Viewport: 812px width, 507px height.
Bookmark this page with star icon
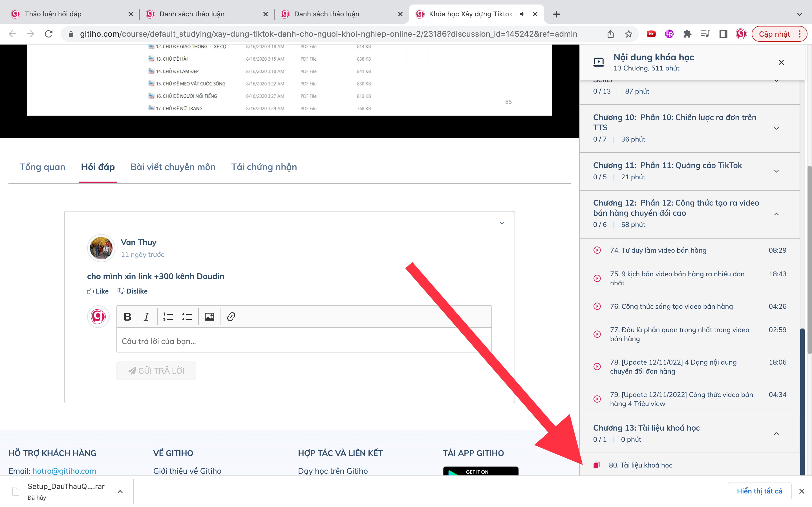pos(629,34)
